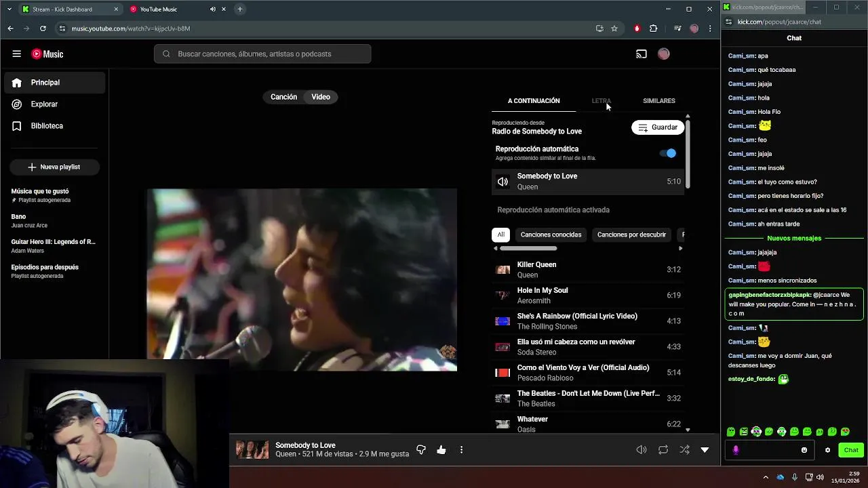This screenshot has height=488, width=868.
Task: Open more options in the player bar
Action: pos(461,449)
